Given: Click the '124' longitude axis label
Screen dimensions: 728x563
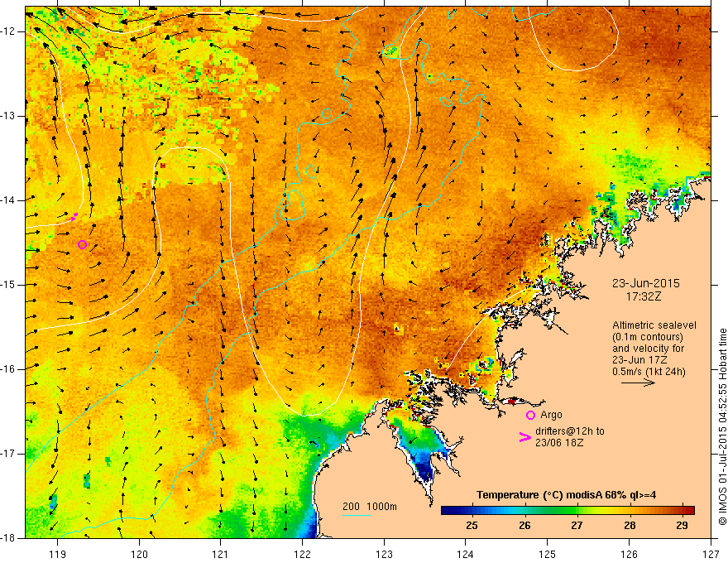Looking at the screenshot, I should coord(466,554).
